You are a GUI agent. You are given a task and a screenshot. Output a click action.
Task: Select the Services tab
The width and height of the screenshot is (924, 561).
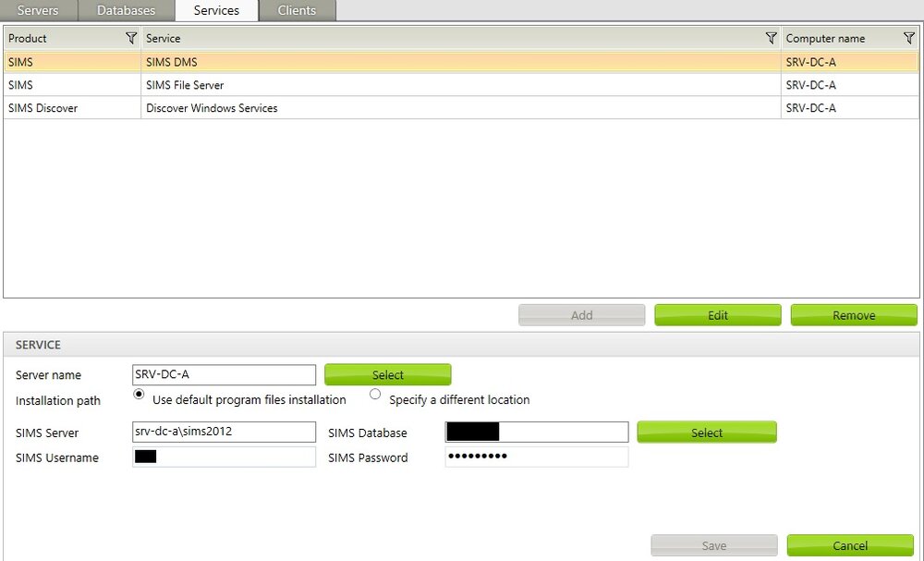pos(216,10)
